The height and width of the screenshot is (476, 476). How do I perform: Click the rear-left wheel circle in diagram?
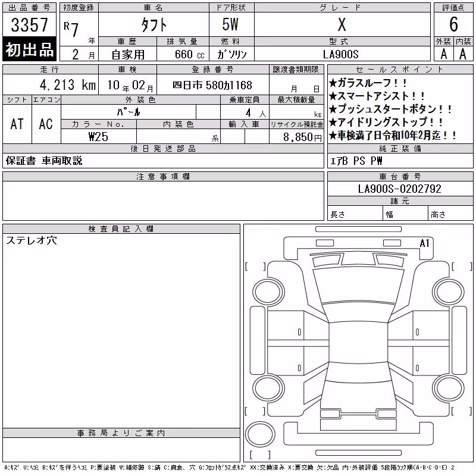268,388
